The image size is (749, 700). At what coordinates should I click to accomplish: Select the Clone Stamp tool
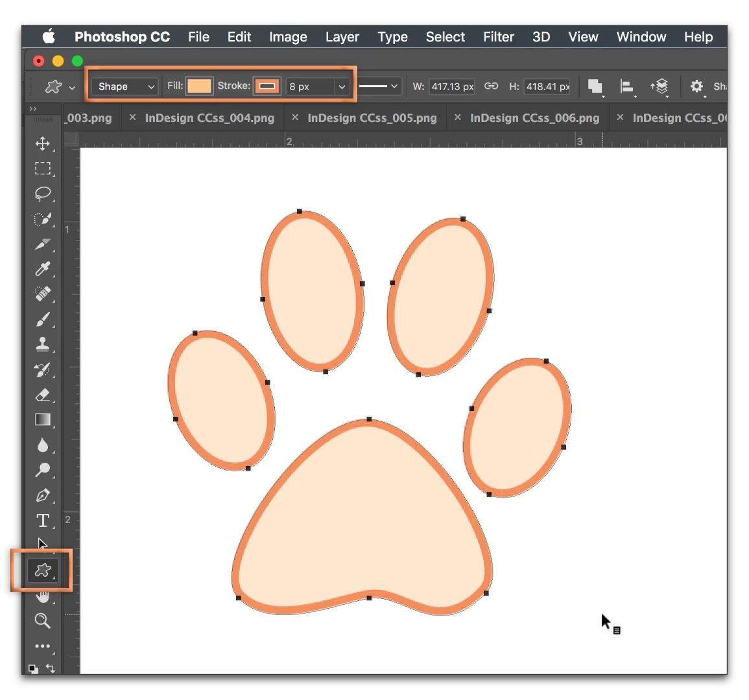43,344
